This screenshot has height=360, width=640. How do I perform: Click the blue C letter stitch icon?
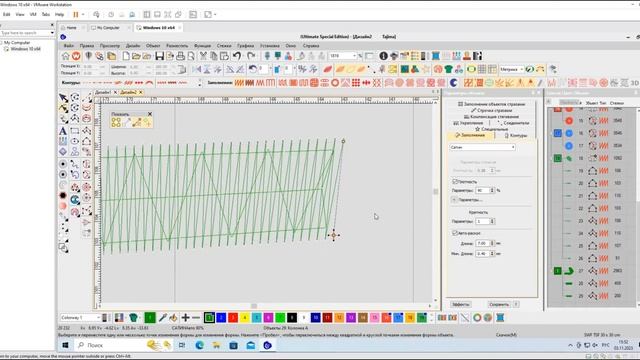click(453, 83)
